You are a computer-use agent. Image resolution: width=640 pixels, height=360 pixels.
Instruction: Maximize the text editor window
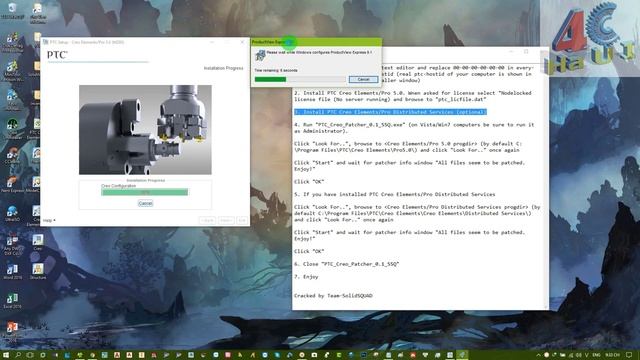(x=526, y=51)
